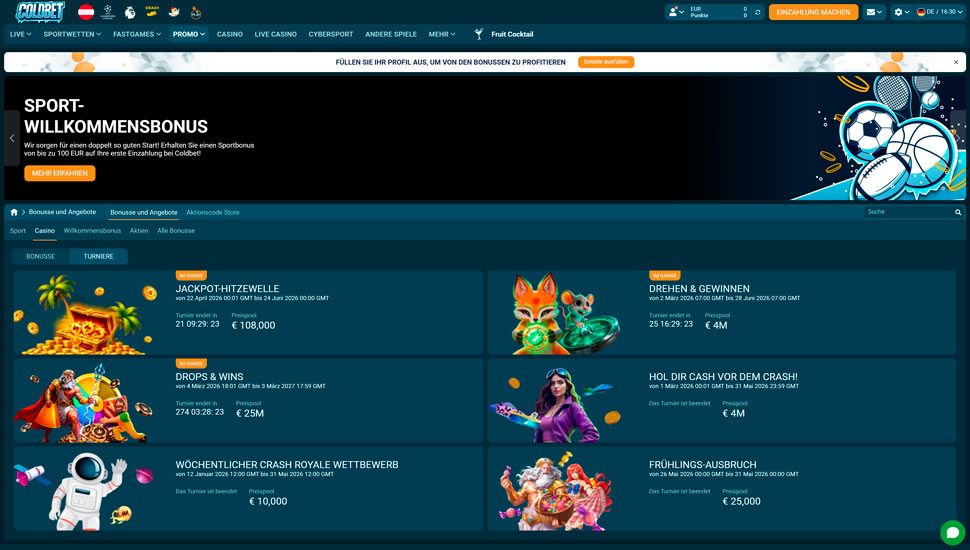The height and width of the screenshot is (550, 970).
Task: Click the EUR Punkte balance display
Action: click(718, 12)
